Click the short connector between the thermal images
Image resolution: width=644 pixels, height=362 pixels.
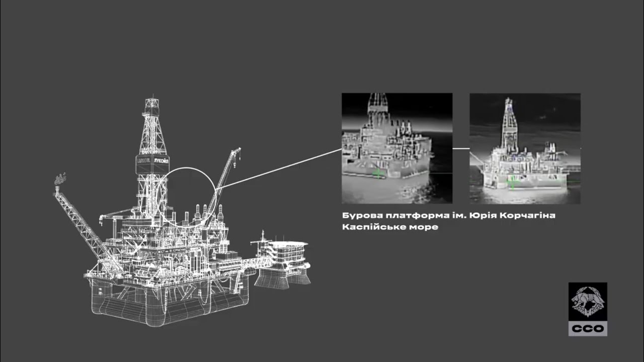(x=461, y=148)
